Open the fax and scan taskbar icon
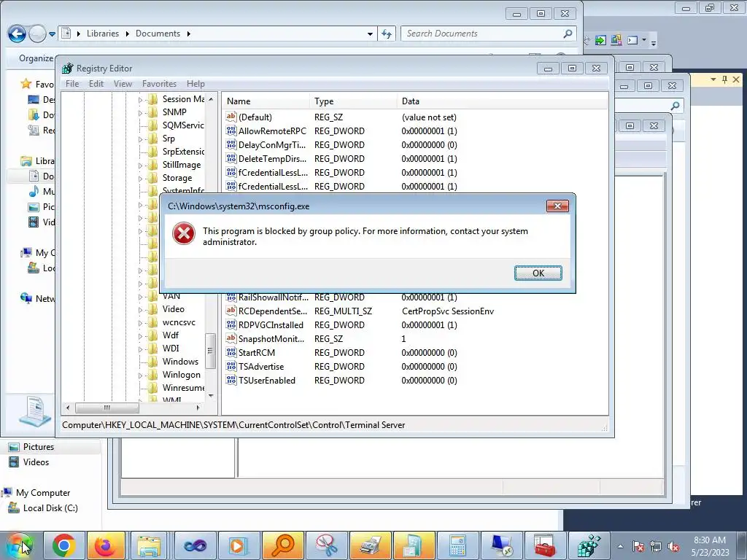 [x=370, y=545]
